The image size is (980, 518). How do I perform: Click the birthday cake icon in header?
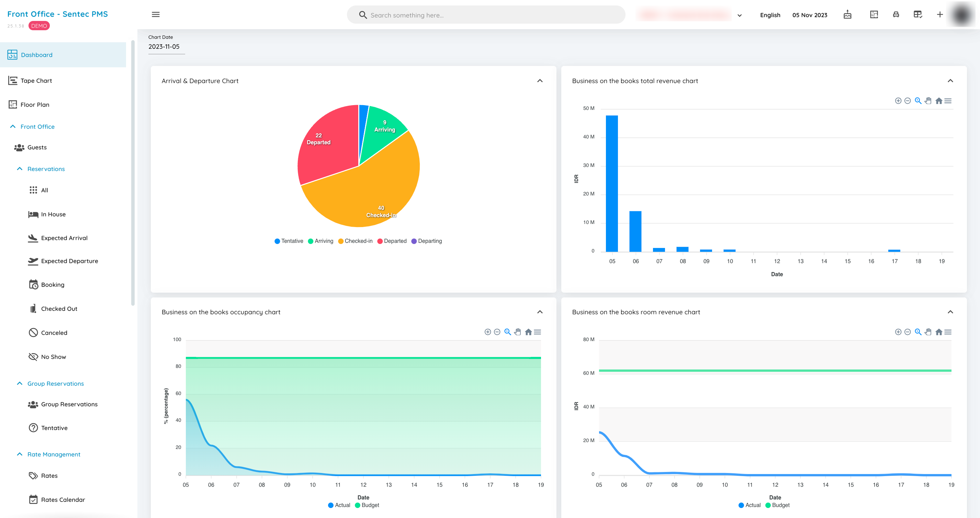click(x=847, y=14)
